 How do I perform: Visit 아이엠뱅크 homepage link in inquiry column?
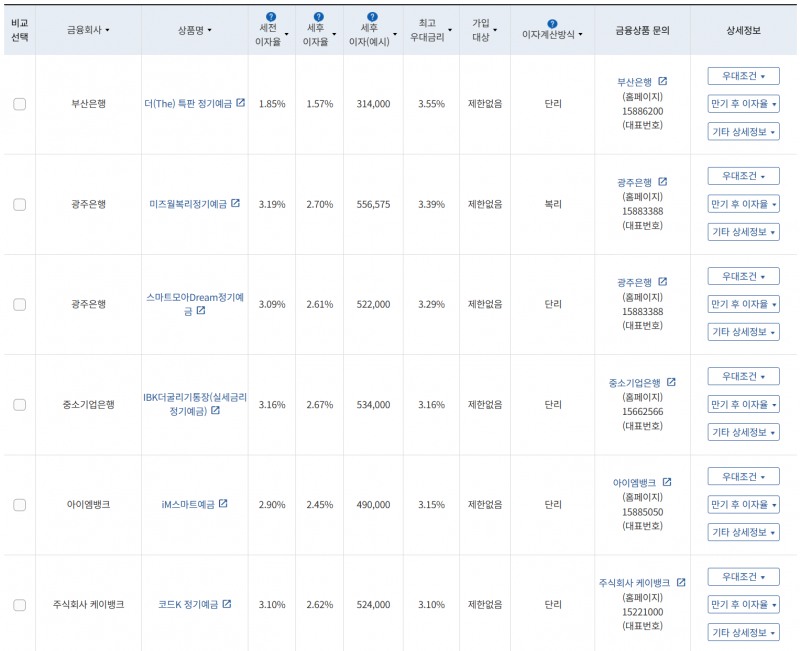click(634, 483)
